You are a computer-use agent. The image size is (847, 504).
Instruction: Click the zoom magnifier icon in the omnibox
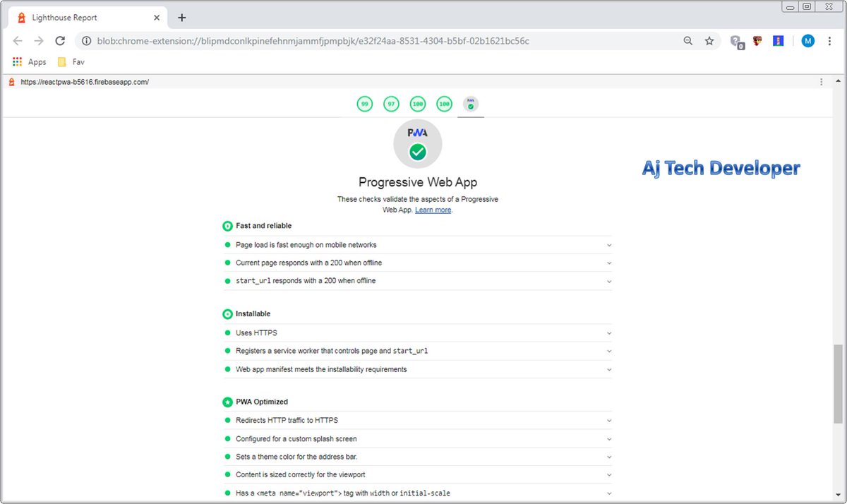coord(688,41)
